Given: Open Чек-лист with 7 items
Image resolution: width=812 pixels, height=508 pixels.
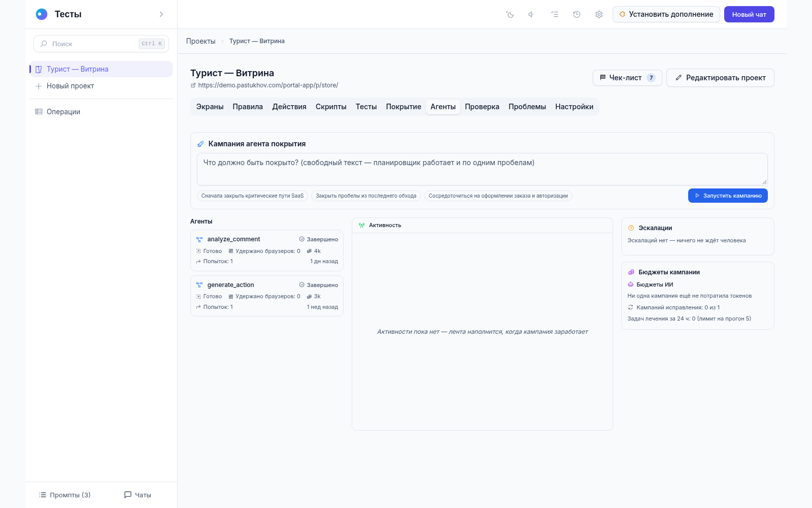Looking at the screenshot, I should [627, 78].
